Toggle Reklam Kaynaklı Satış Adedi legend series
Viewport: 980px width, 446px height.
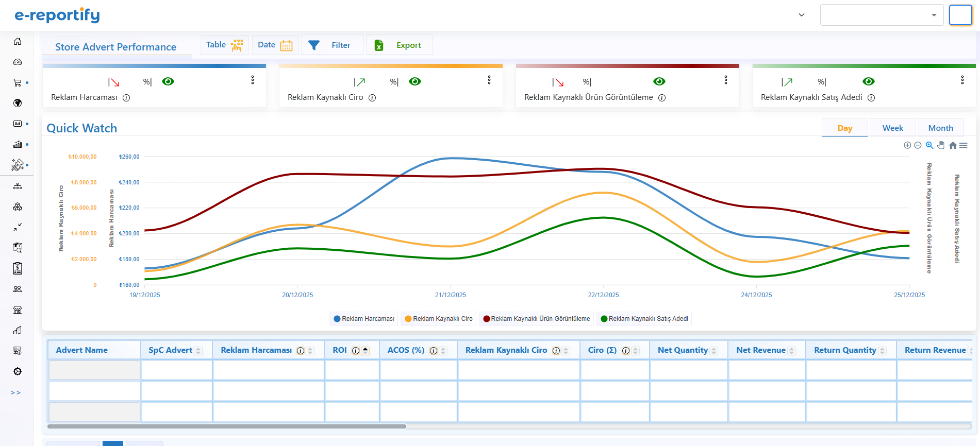[644, 319]
